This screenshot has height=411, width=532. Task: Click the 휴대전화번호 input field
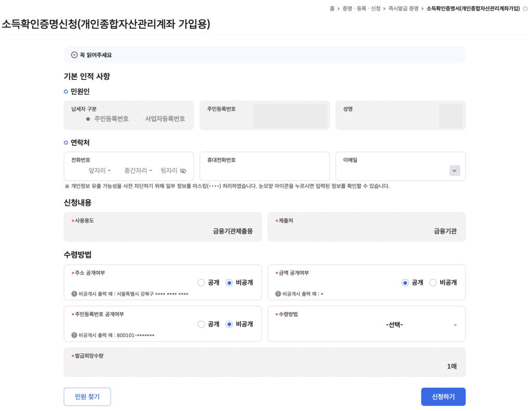click(264, 171)
